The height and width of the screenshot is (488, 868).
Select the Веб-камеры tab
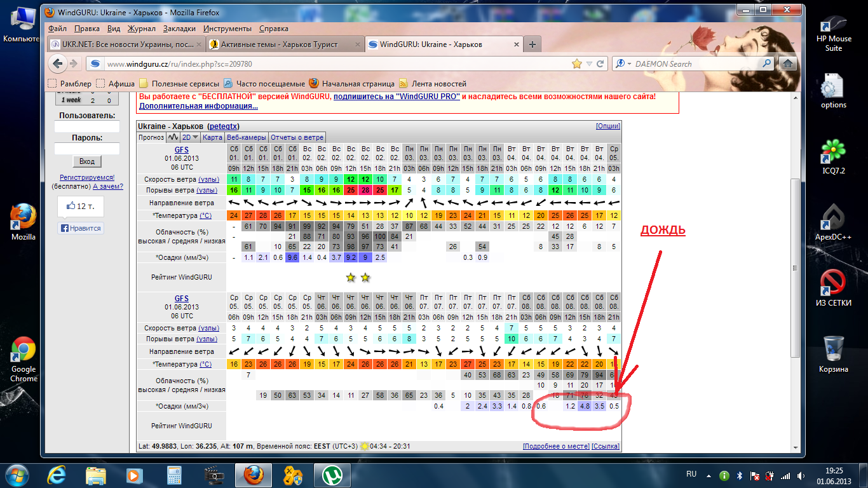[247, 137]
